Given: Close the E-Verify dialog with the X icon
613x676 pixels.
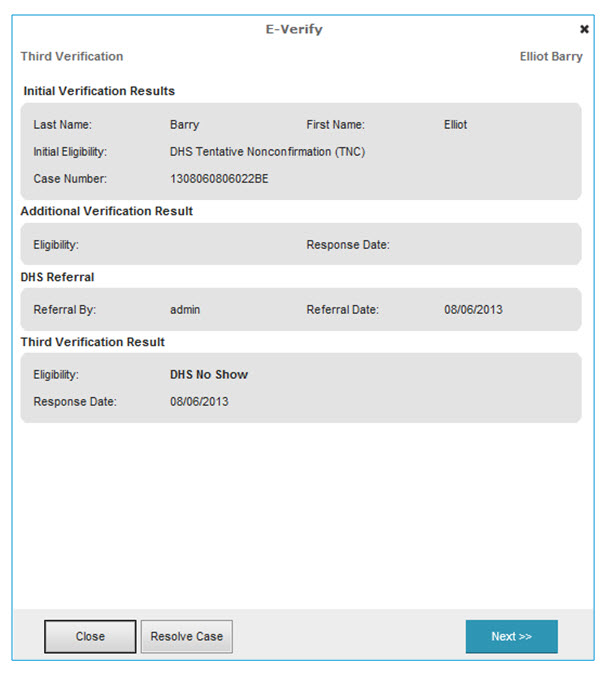Looking at the screenshot, I should [584, 29].
